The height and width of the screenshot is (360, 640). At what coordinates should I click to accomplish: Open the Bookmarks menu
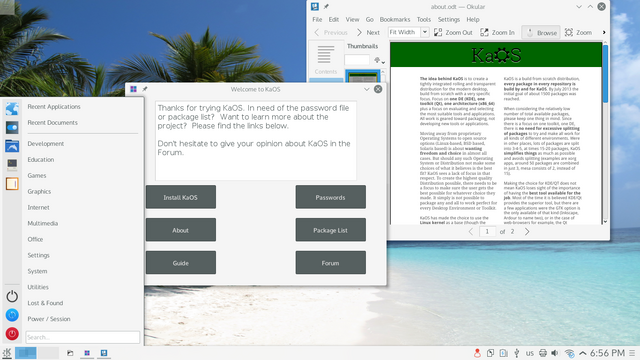[395, 20]
